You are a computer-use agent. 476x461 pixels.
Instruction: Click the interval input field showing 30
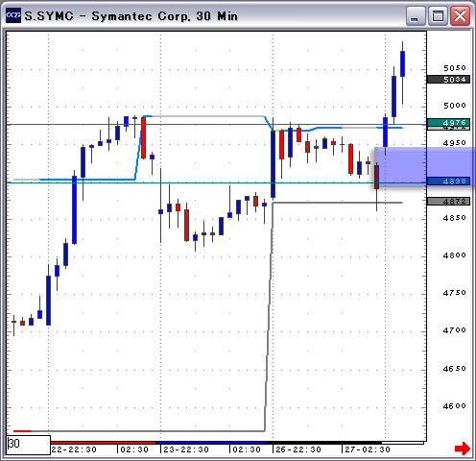click(29, 445)
